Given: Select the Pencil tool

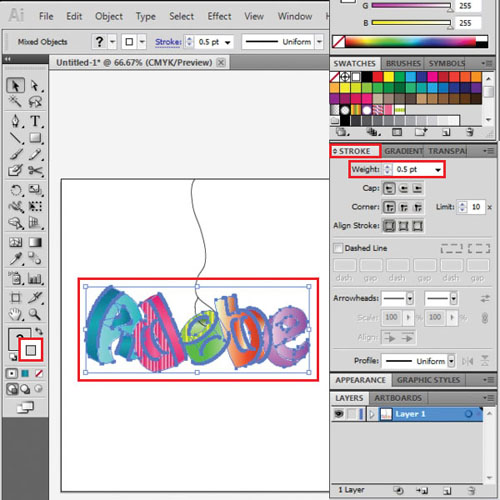Looking at the screenshot, I should (x=35, y=154).
